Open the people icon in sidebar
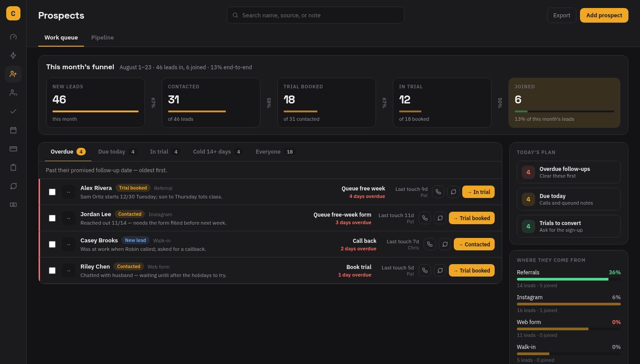The height and width of the screenshot is (364, 640). click(13, 93)
